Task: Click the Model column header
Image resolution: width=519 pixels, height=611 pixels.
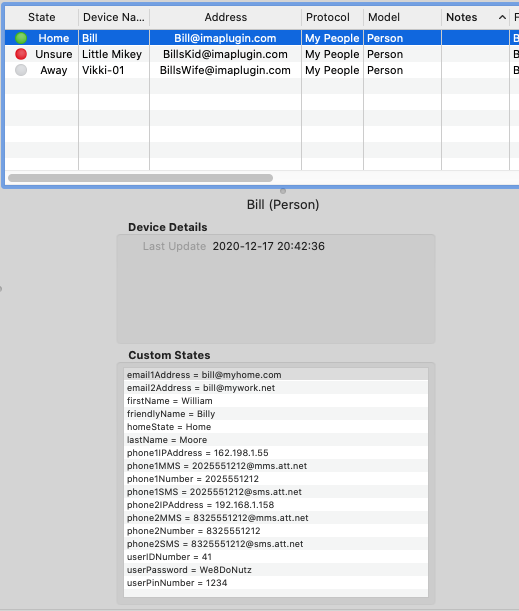Action: click(402, 17)
